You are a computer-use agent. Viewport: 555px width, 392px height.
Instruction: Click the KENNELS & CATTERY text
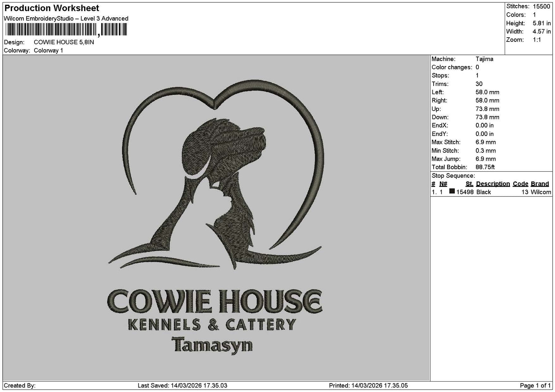[x=212, y=324]
